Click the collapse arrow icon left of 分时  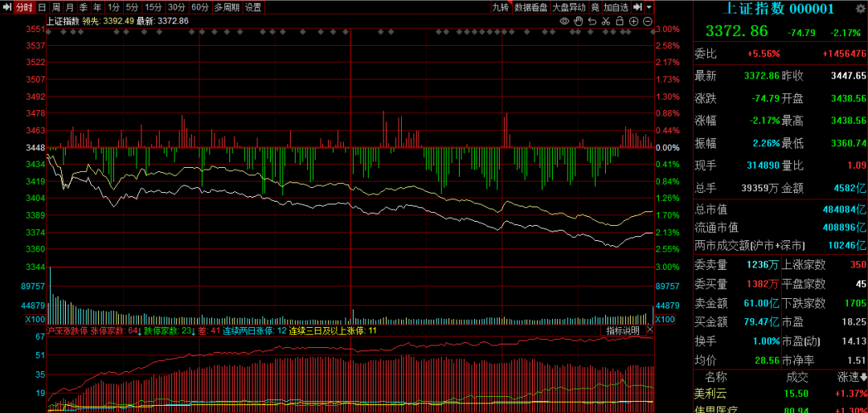click(6, 7)
